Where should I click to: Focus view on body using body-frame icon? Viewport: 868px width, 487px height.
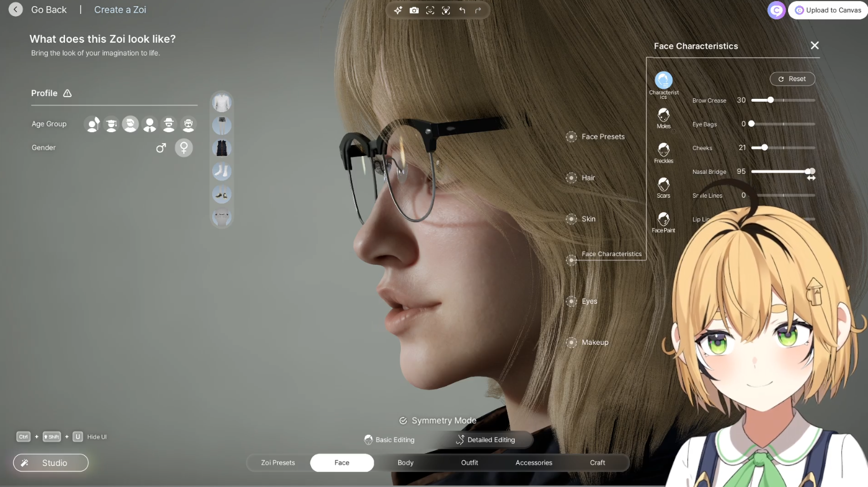(446, 10)
